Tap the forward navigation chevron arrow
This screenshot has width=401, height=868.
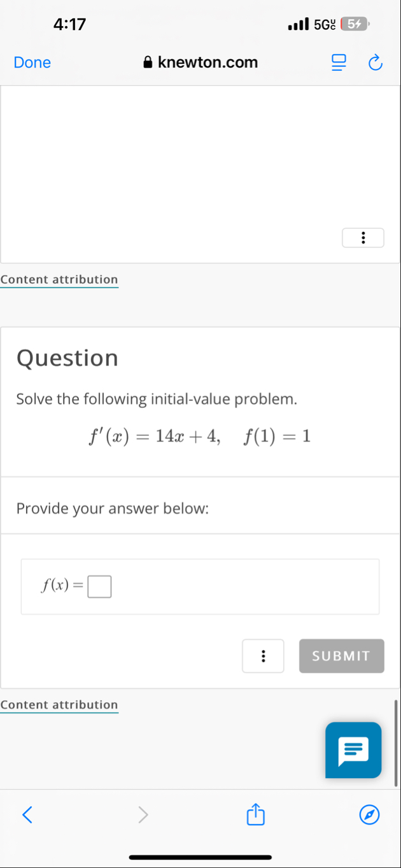pos(143,814)
